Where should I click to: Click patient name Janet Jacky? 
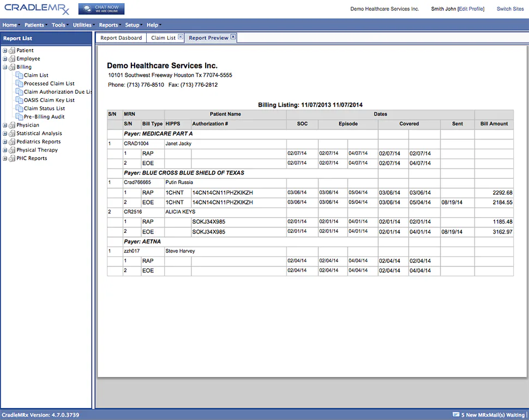coord(178,143)
